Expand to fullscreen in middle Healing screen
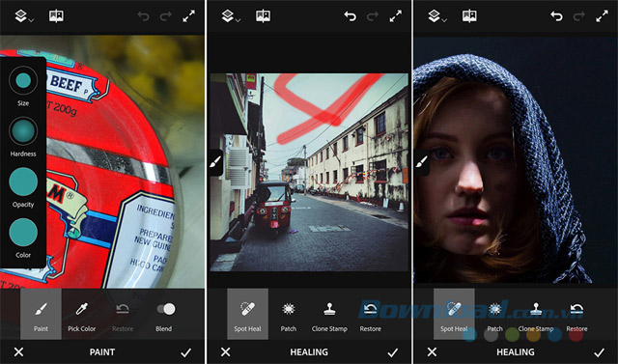The width and height of the screenshot is (618, 364). [x=395, y=16]
